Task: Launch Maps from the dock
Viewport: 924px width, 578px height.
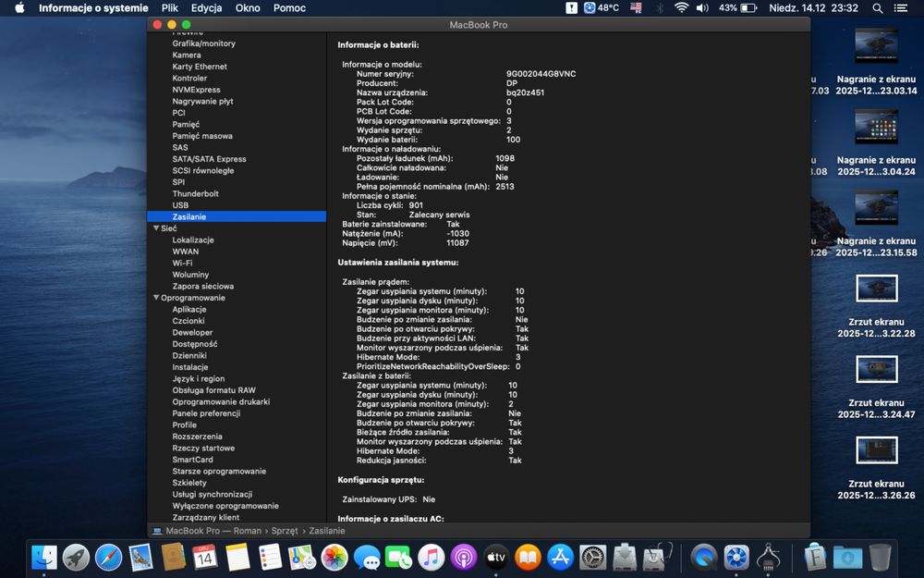Action: 302,558
